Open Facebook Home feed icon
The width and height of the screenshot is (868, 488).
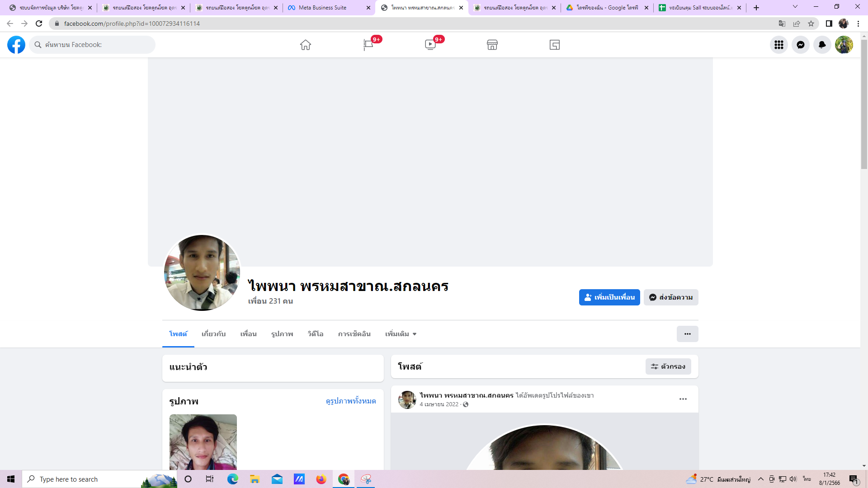[306, 45]
